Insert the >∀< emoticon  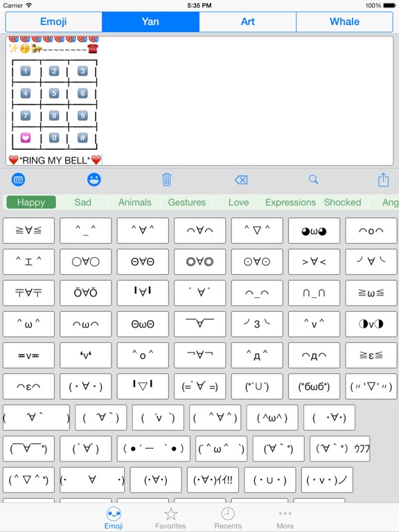314,262
